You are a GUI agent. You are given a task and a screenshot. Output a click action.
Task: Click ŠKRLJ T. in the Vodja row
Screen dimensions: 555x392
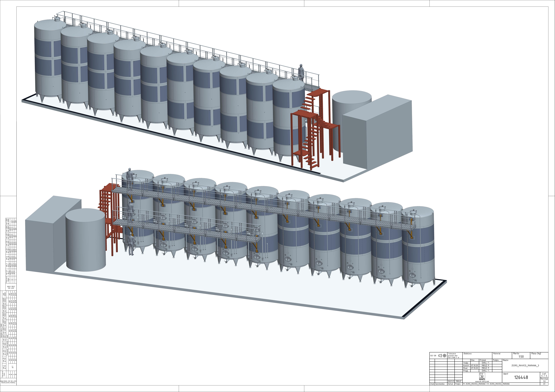pos(486,363)
